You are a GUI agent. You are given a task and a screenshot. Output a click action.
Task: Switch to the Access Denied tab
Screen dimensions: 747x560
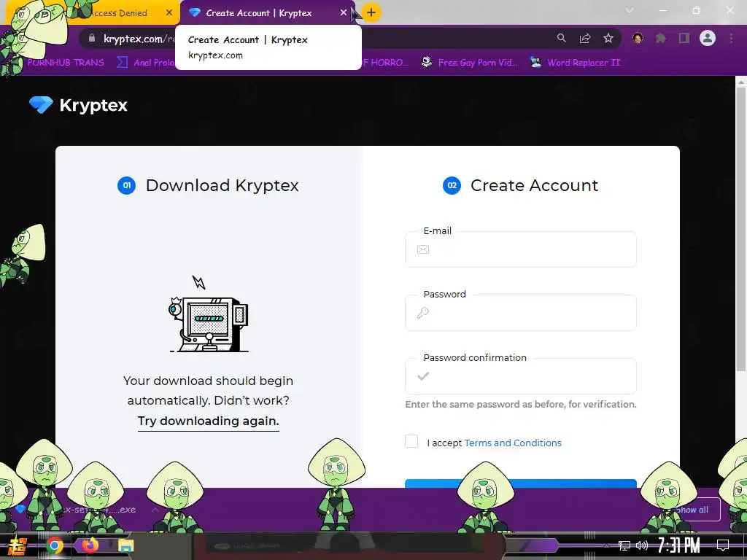pyautogui.click(x=119, y=13)
